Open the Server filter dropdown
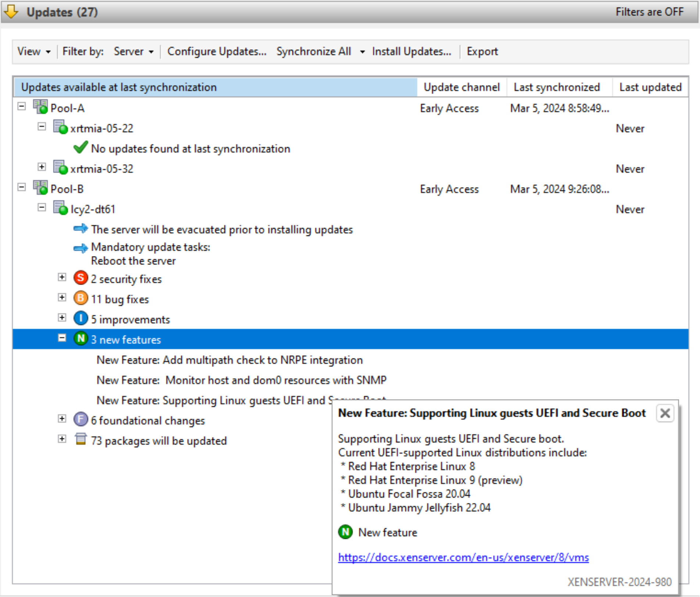Viewport: 700px width, 597px height. (x=133, y=51)
